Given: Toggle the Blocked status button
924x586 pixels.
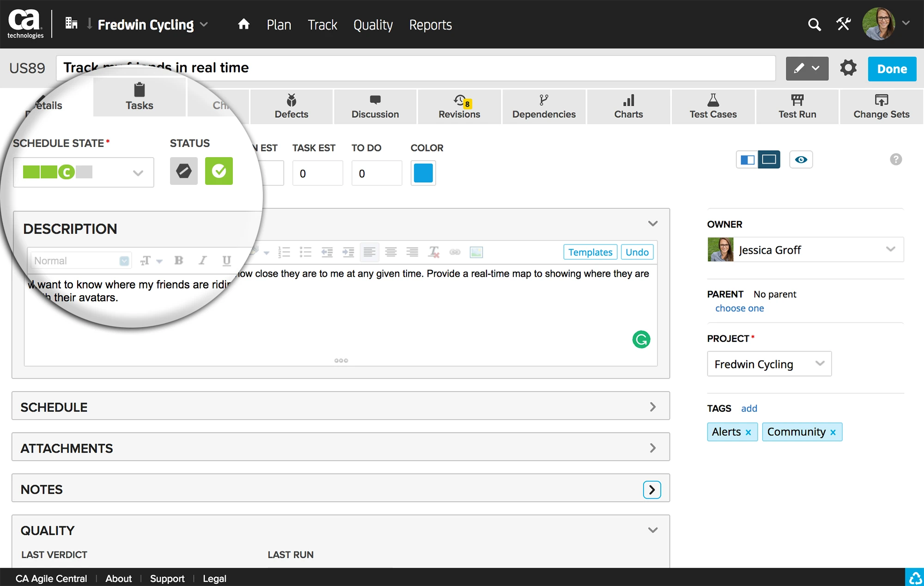Looking at the screenshot, I should (184, 171).
